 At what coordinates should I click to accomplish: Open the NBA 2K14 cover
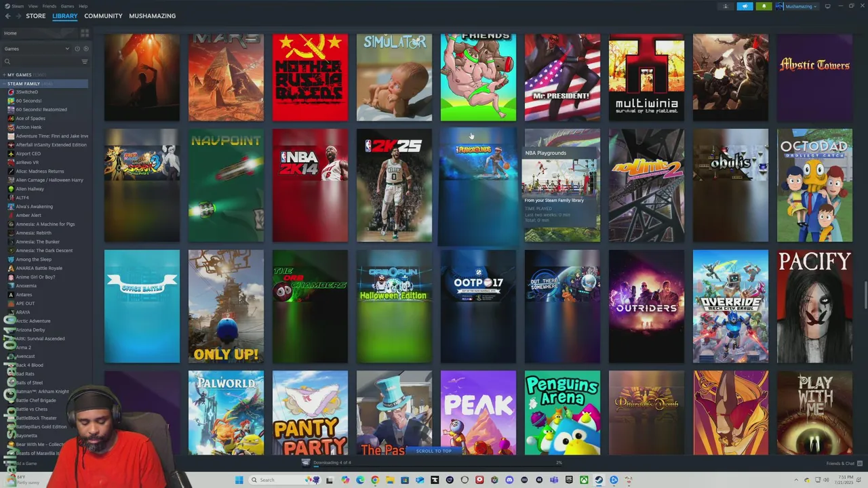tap(310, 185)
